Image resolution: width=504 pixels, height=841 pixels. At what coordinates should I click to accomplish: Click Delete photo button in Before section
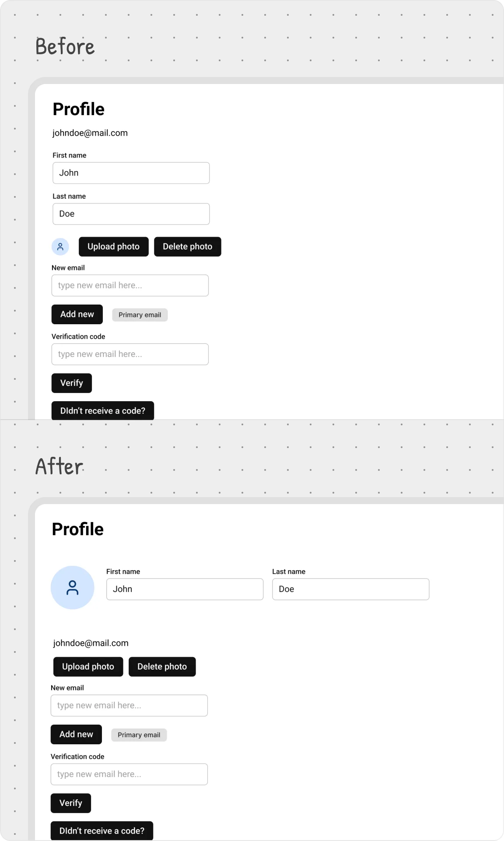coord(187,247)
